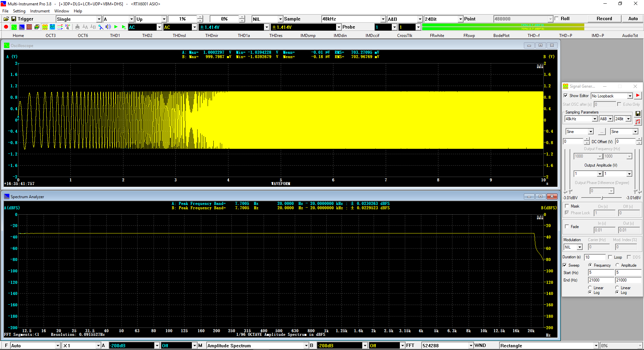Click the Duration (s) input field
Image resolution: width=644 pixels, height=350 pixels.
click(x=595, y=257)
